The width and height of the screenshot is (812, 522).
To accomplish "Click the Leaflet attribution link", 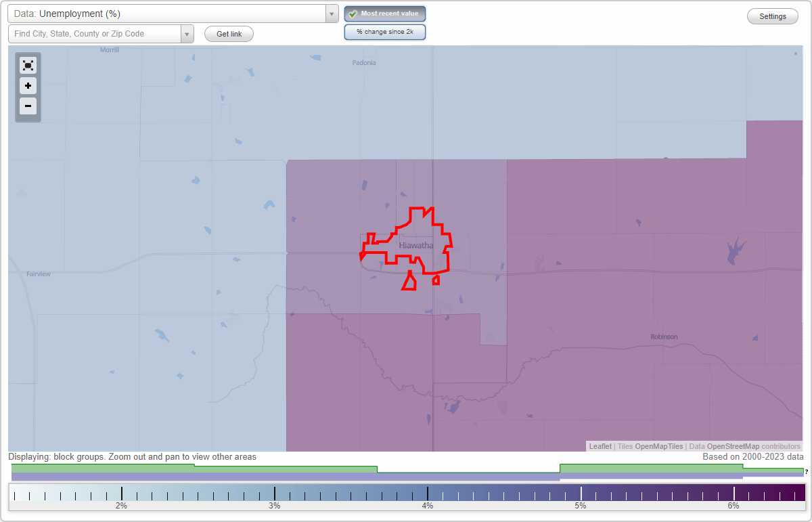I will click(600, 446).
